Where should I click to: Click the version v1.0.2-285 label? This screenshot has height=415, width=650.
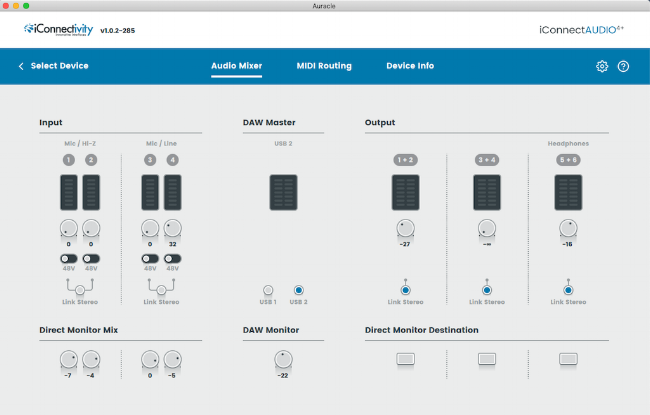(118, 30)
